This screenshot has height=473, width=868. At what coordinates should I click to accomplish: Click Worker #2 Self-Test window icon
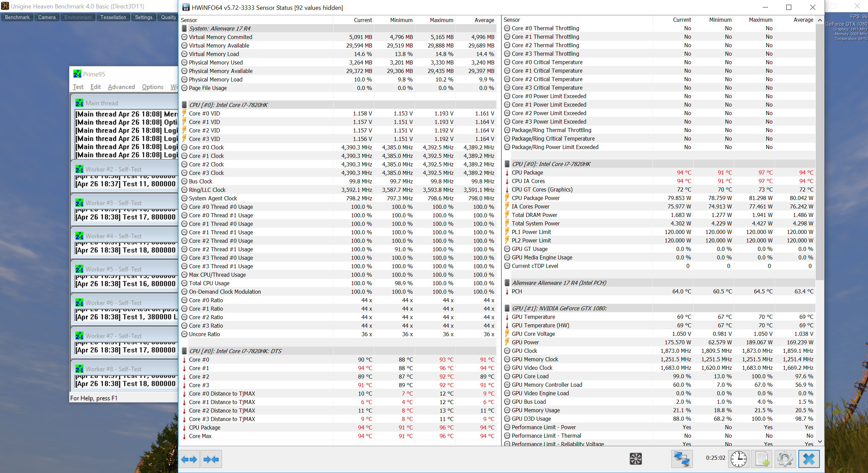click(x=79, y=169)
